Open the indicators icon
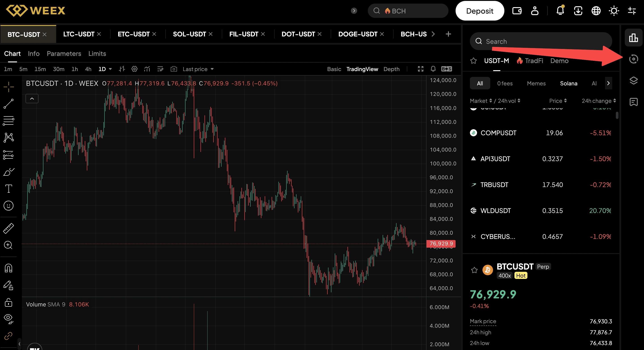The width and height of the screenshot is (644, 350). tap(147, 69)
